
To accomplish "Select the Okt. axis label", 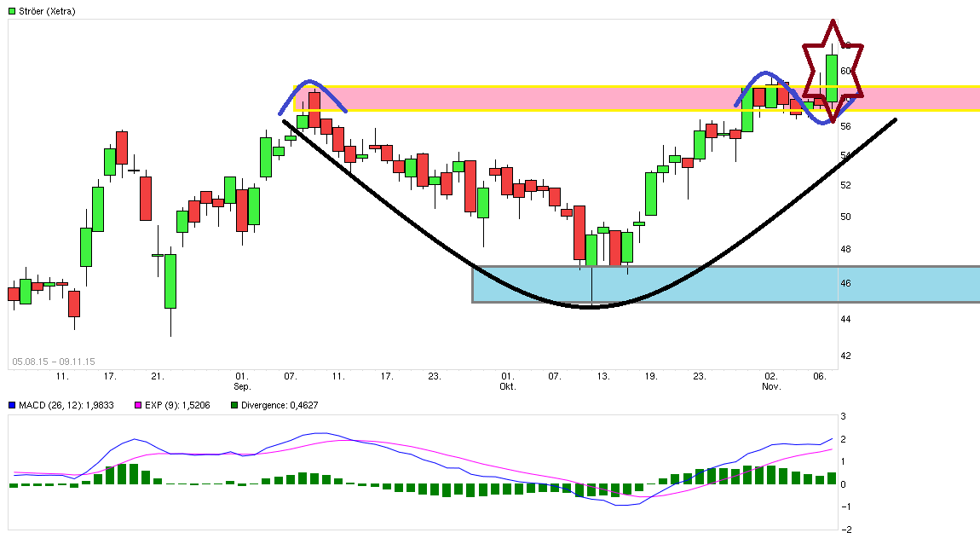I will (506, 385).
